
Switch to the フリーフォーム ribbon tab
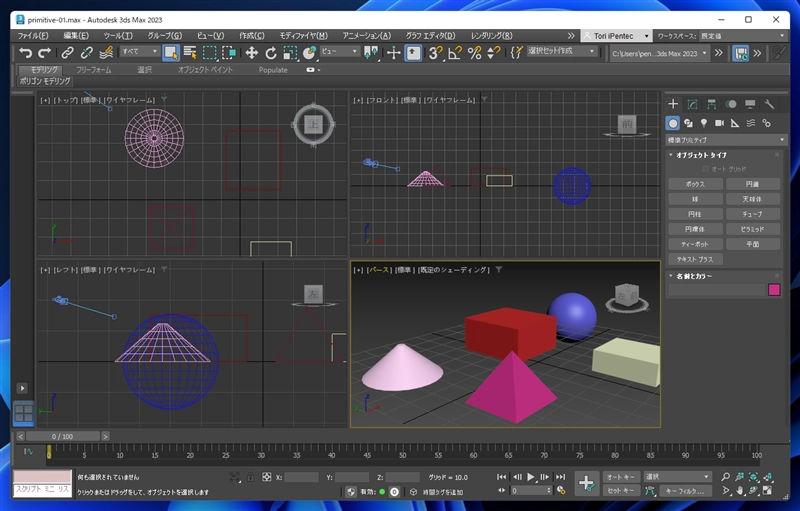click(x=94, y=70)
